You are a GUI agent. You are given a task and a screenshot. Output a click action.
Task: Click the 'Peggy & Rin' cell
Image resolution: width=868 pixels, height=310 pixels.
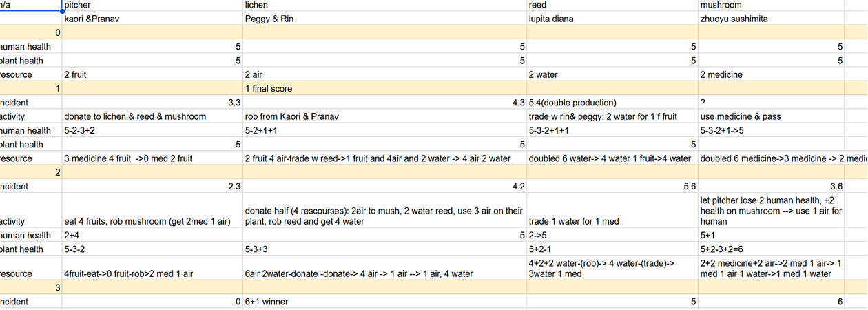point(384,19)
